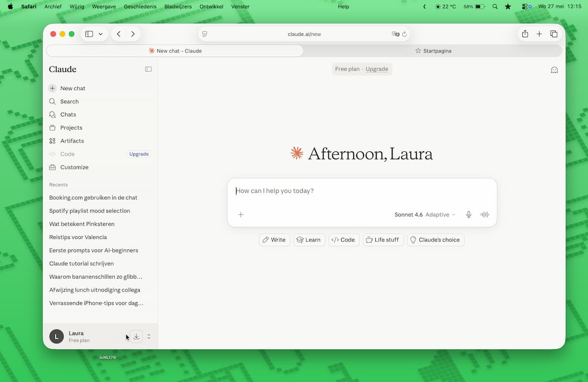Open the Safari tab overview icon
The height and width of the screenshot is (382, 588).
(x=554, y=34)
